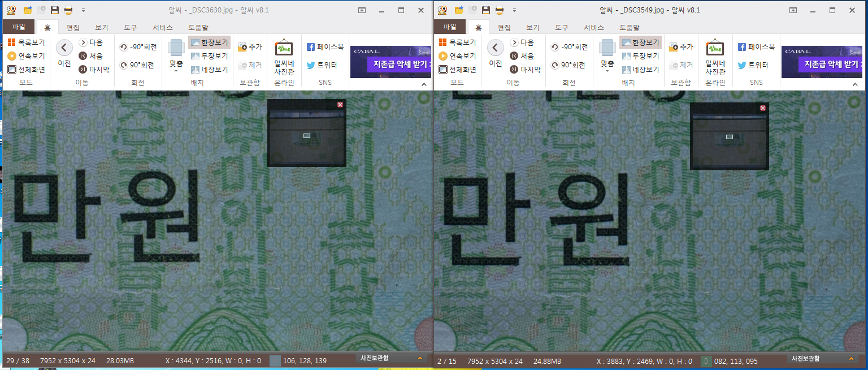Click the pixel color swatch in _DSC3549 status bar
Viewport: 868px width, 370px height.
[x=706, y=361]
